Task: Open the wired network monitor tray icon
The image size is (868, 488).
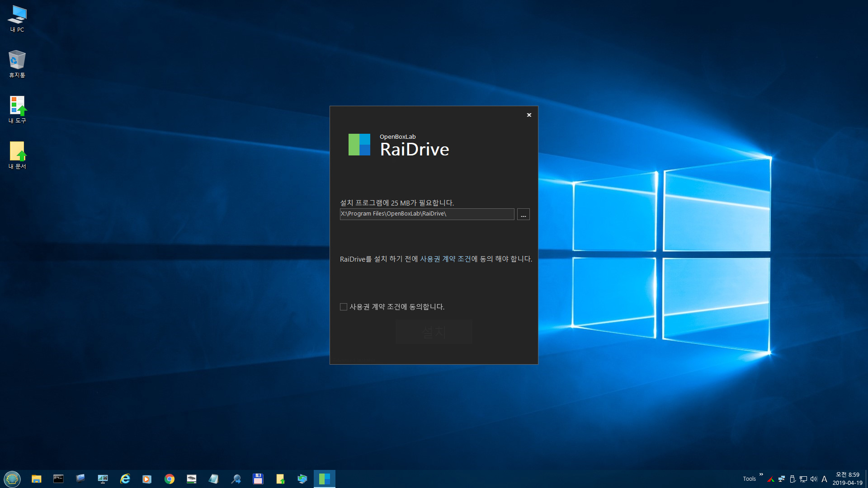Action: 803,479
